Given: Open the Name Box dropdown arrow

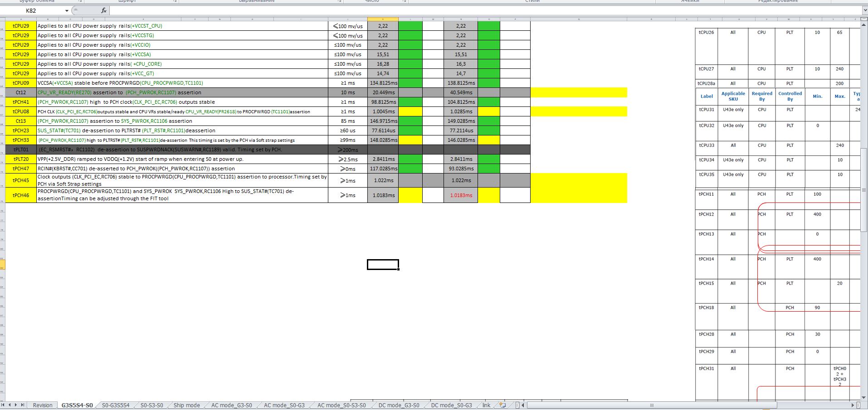Looking at the screenshot, I should 67,10.
